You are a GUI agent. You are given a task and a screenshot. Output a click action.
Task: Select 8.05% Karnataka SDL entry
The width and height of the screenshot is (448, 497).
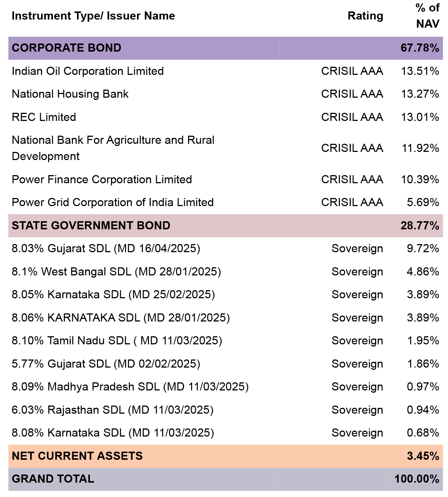[x=225, y=295]
